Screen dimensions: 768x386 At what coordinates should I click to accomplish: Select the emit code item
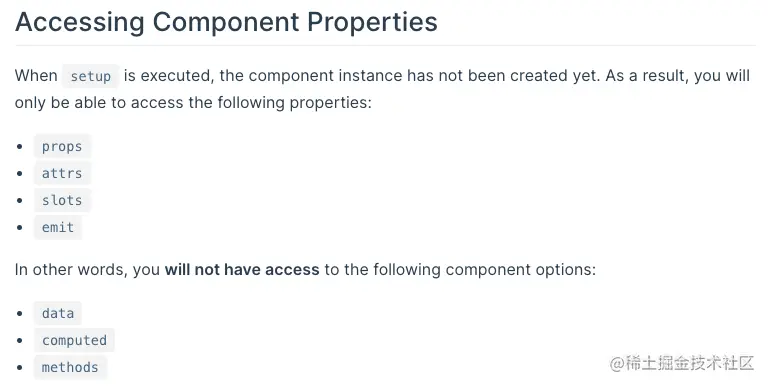click(x=58, y=227)
